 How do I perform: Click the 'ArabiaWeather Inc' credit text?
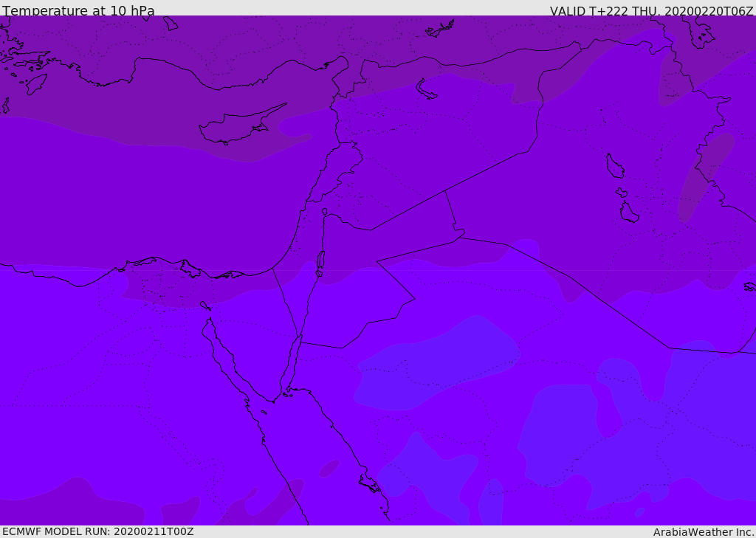coord(703,532)
